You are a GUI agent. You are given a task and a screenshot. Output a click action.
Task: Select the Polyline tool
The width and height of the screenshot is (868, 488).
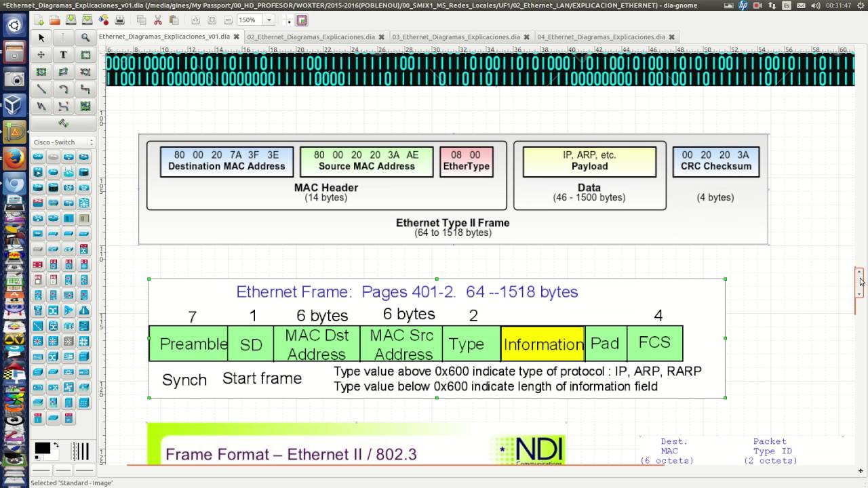tap(41, 106)
